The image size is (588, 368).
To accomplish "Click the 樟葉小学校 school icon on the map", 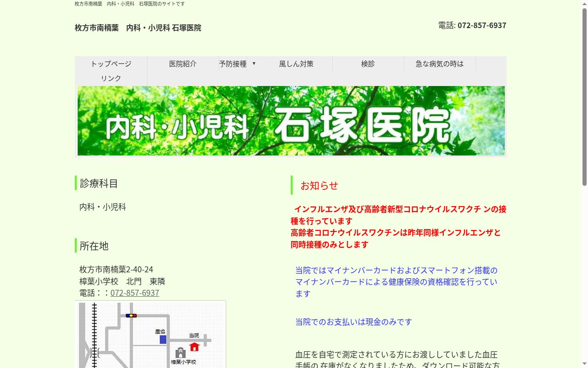I will click(181, 352).
